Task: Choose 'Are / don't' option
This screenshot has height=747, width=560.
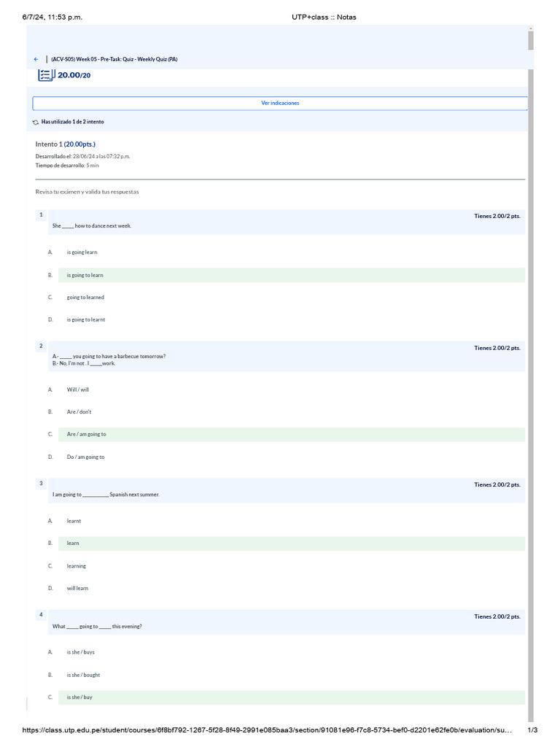Action: [x=79, y=412]
